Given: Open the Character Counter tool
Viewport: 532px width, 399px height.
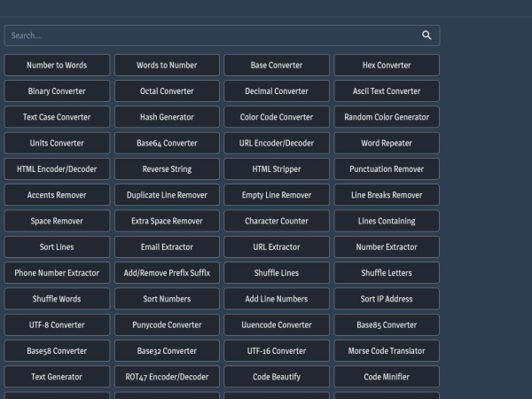Looking at the screenshot, I should [x=277, y=222].
